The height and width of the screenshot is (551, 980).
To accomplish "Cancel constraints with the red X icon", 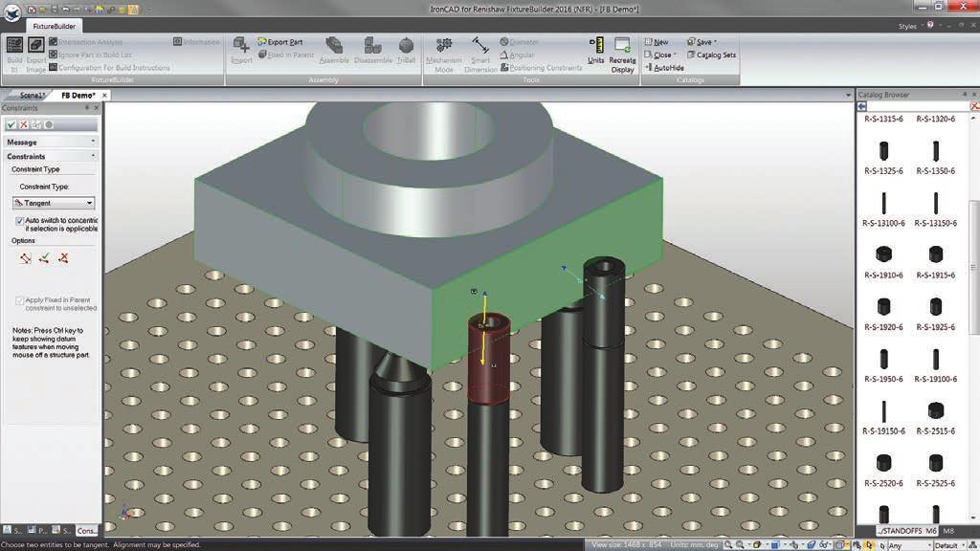I will [24, 125].
